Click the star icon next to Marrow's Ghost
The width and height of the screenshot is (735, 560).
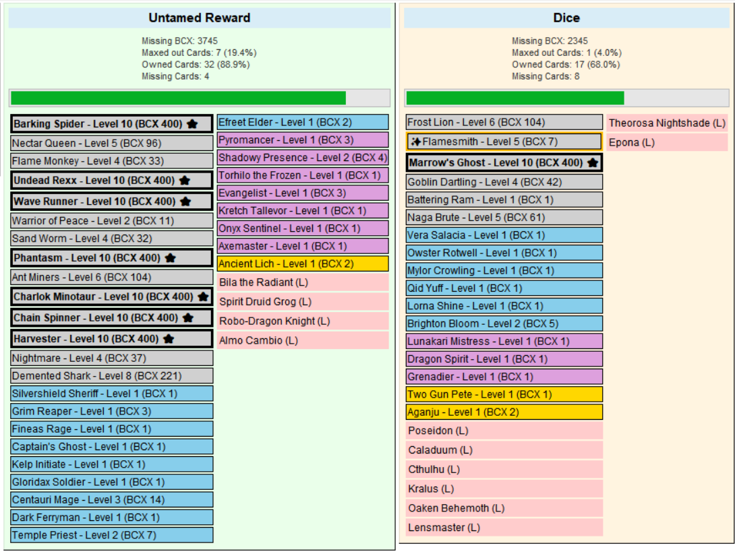point(593,162)
